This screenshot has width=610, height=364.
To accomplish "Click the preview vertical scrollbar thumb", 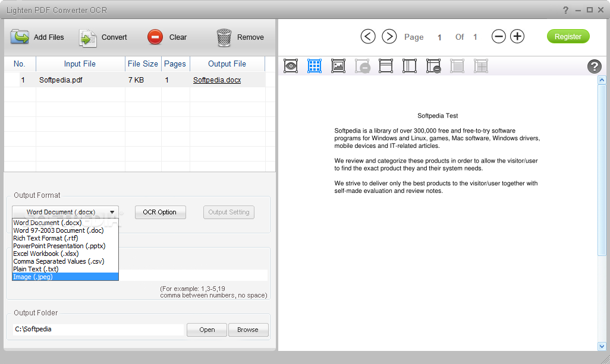I will [602, 170].
